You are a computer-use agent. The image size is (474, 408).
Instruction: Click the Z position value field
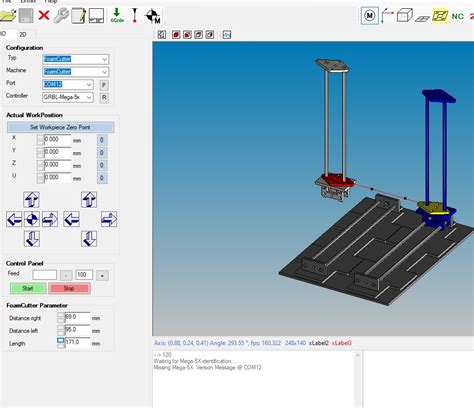click(57, 165)
